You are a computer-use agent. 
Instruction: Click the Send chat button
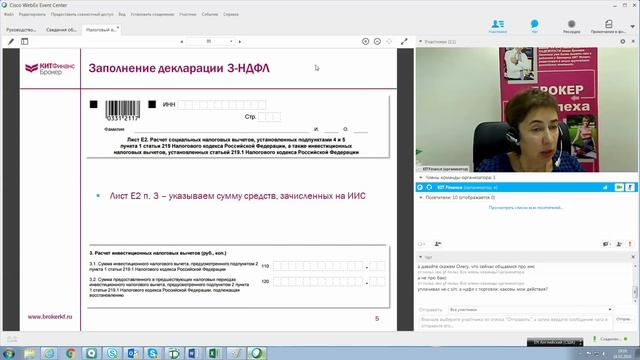(623, 319)
